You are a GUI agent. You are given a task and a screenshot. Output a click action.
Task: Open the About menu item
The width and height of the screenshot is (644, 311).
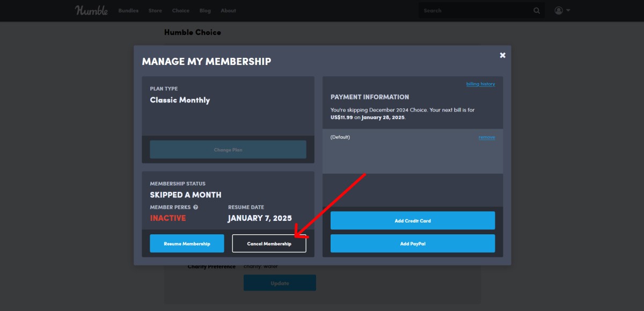pos(228,11)
